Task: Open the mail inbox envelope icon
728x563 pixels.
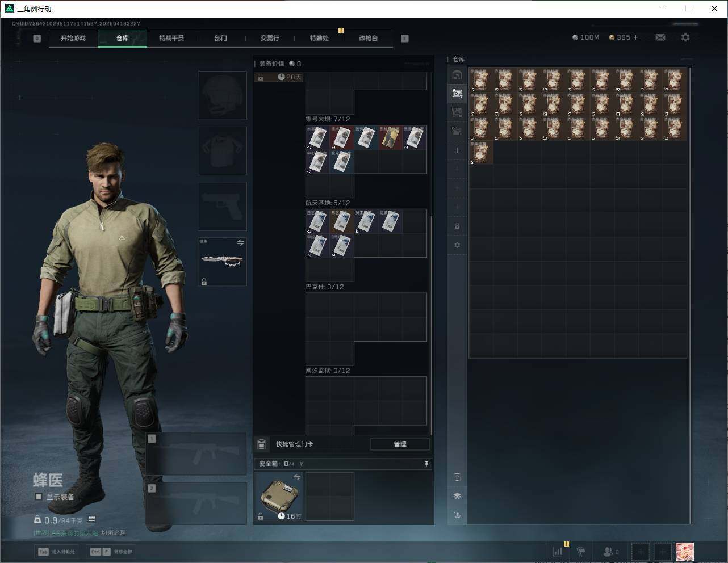Action: (x=660, y=37)
